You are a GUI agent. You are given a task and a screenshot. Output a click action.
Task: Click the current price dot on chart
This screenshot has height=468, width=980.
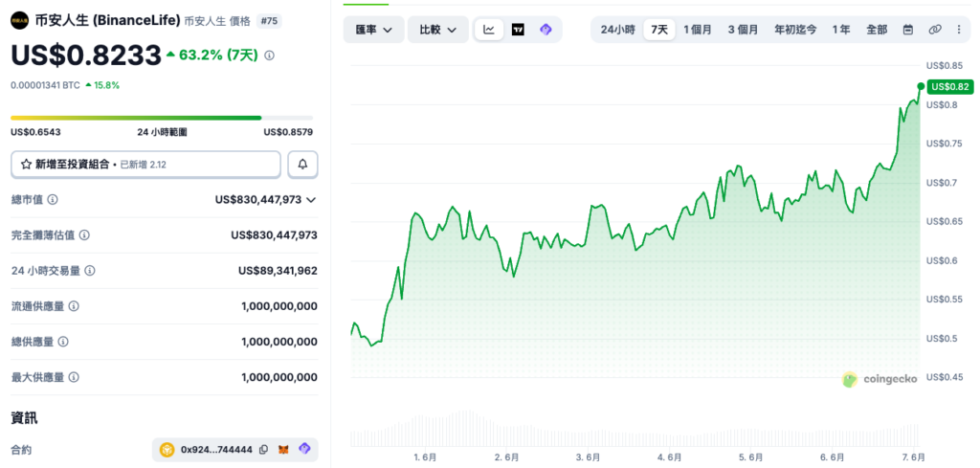pos(921,86)
